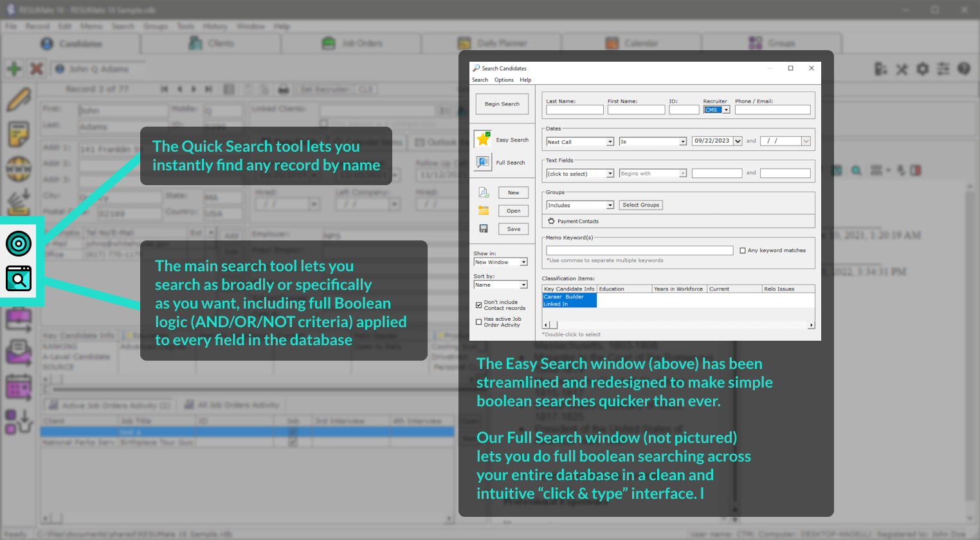The width and height of the screenshot is (980, 540).
Task: Click the first Text Fields value input
Action: tap(716, 174)
